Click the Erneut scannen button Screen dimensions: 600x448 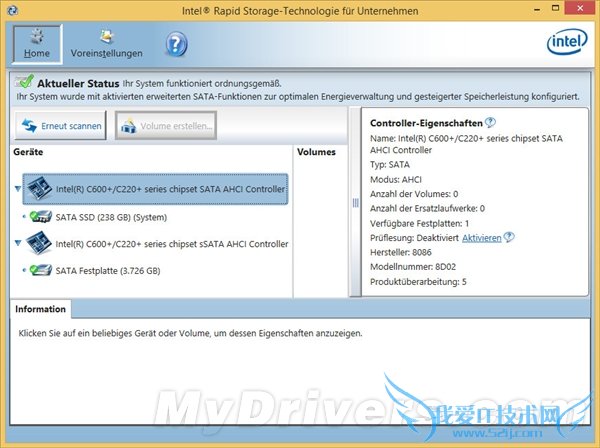pyautogui.click(x=60, y=125)
